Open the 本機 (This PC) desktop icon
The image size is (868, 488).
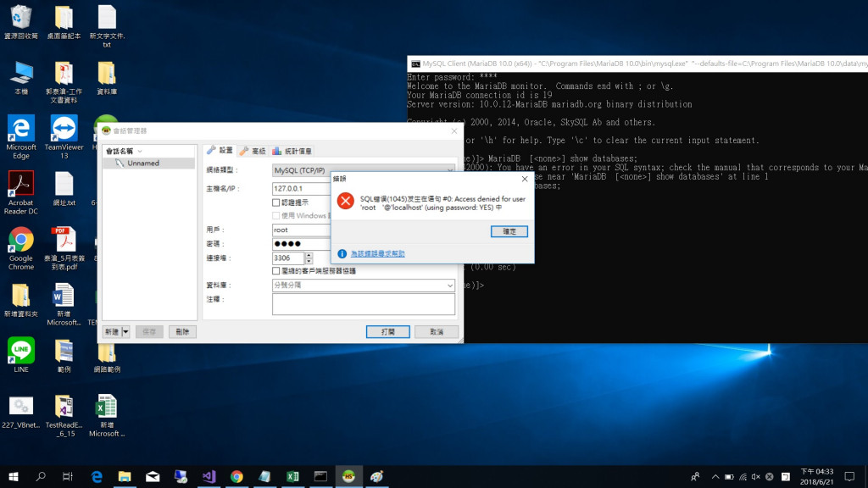[21, 77]
